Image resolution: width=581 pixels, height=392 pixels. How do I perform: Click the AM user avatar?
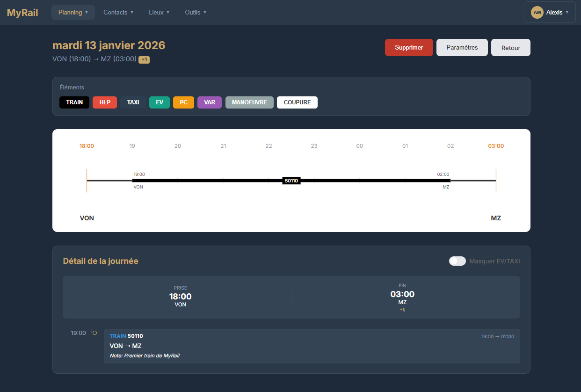tap(537, 13)
